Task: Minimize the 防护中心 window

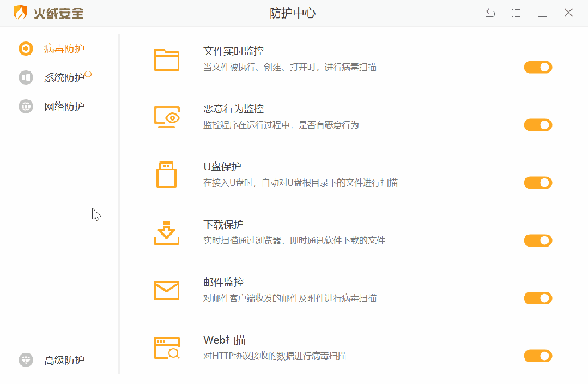Action: (x=542, y=16)
